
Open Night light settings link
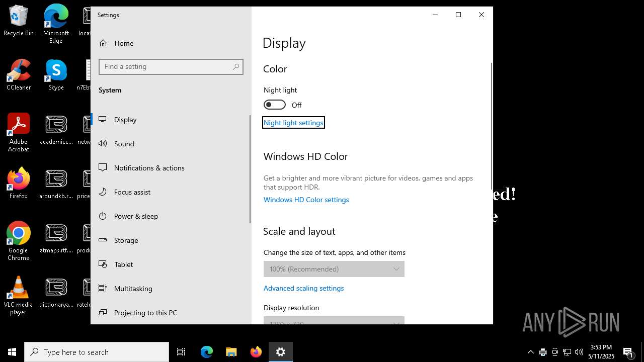click(x=293, y=123)
